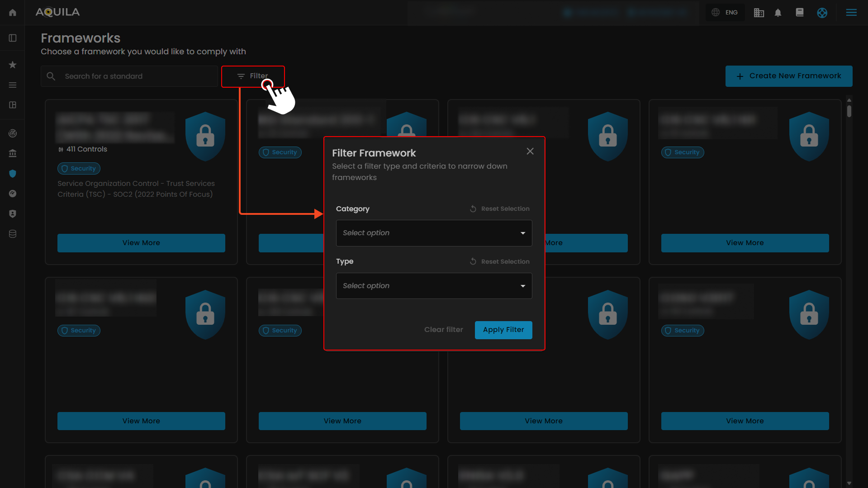This screenshot has height=488, width=868.
Task: Open the database icon in left sidebar
Action: point(13,234)
